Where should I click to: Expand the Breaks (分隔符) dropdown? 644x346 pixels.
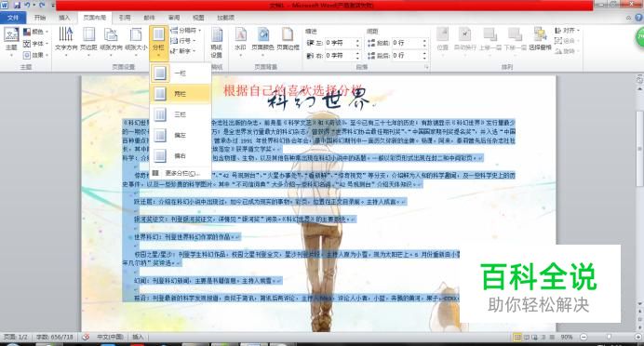pos(186,31)
